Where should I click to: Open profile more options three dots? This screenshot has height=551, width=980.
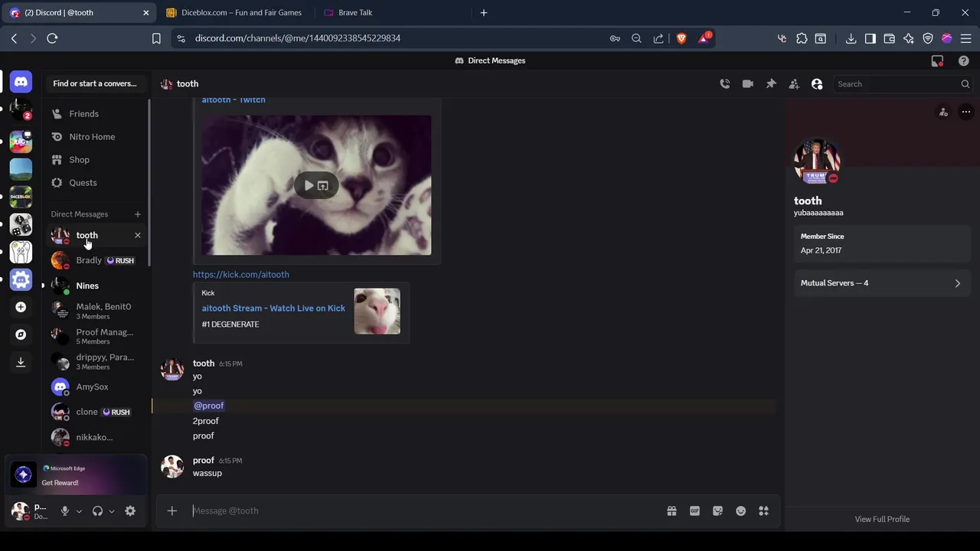965,112
